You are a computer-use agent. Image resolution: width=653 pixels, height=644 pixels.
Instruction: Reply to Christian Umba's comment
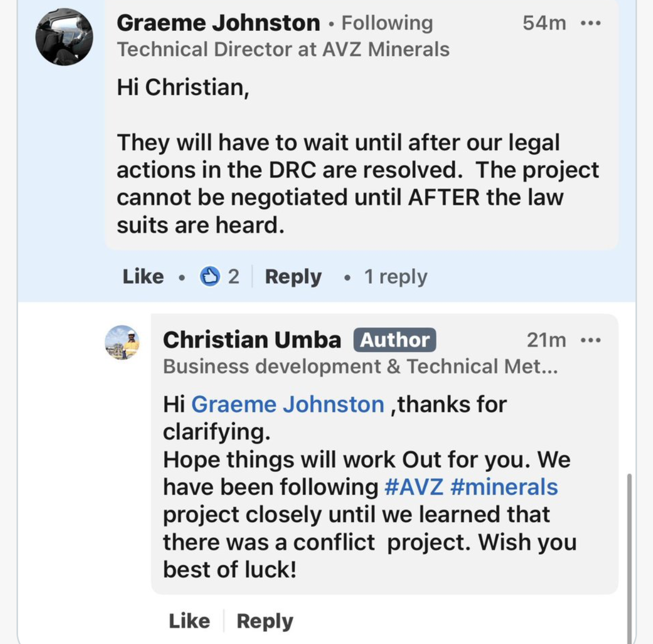pyautogui.click(x=265, y=621)
